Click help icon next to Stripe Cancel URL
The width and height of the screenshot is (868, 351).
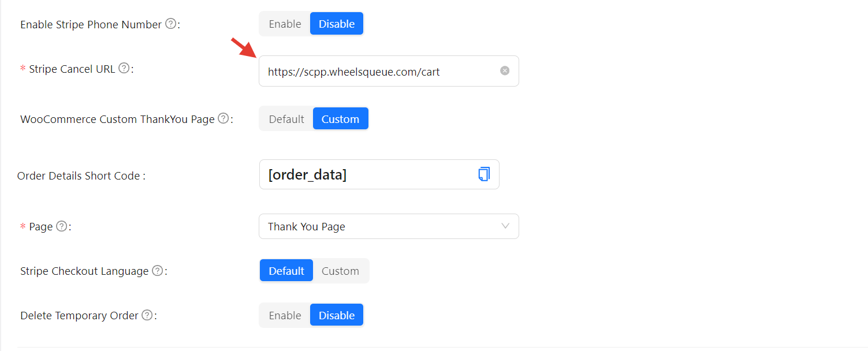click(124, 69)
